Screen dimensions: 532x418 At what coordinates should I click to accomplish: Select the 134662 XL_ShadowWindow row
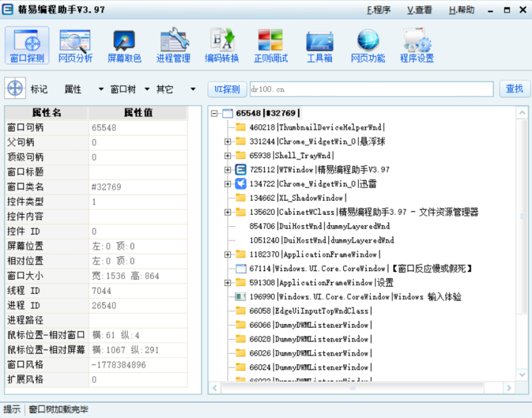pos(298,197)
